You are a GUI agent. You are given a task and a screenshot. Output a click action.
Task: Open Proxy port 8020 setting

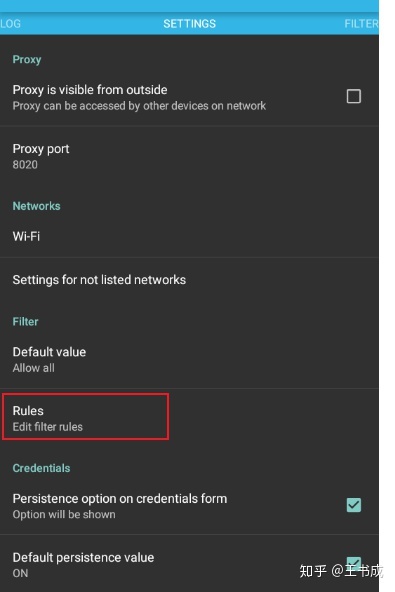point(189,156)
